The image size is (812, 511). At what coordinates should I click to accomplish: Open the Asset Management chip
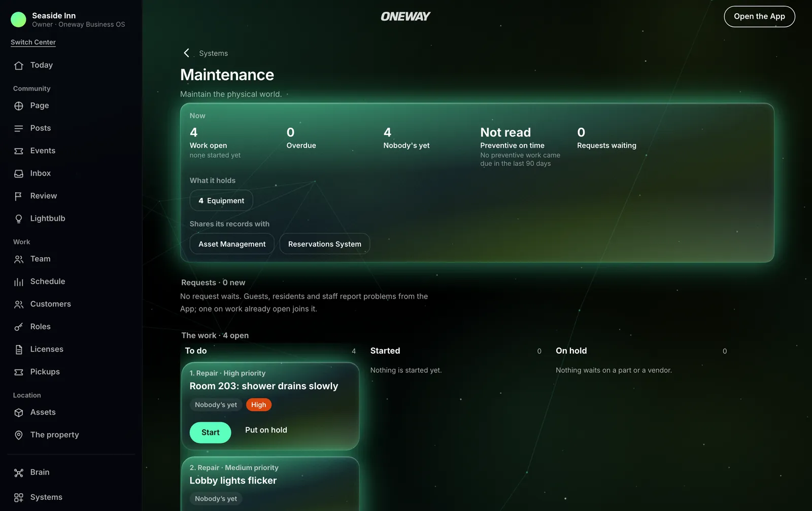(x=232, y=244)
